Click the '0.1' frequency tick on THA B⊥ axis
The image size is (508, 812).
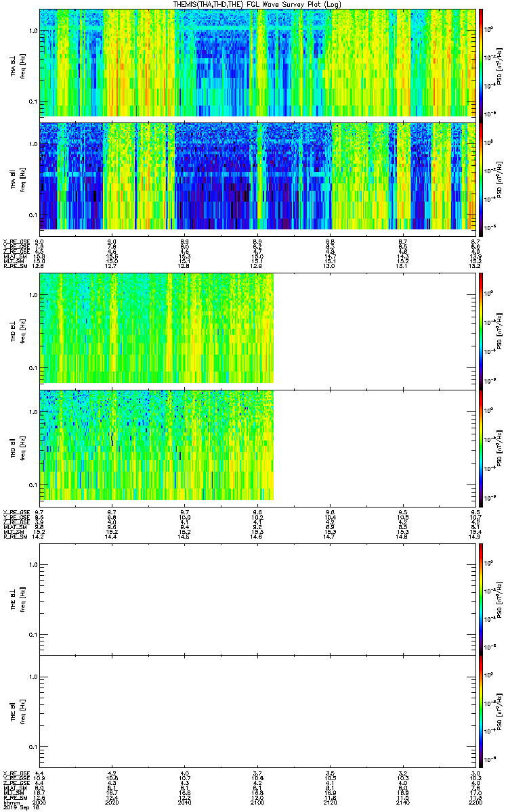[x=33, y=101]
